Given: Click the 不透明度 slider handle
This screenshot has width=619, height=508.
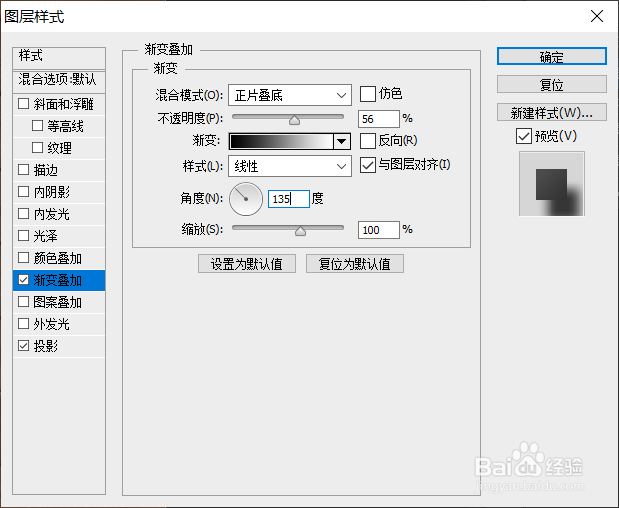Looking at the screenshot, I should (x=294, y=120).
